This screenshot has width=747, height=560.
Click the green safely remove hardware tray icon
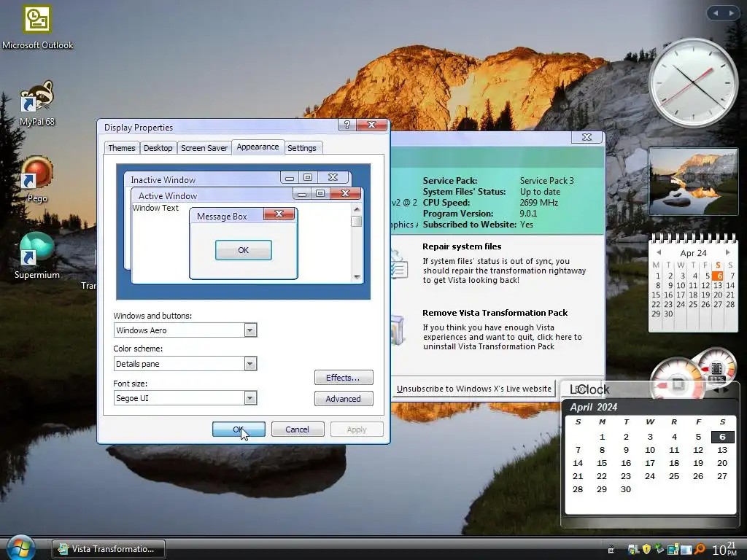click(x=659, y=549)
